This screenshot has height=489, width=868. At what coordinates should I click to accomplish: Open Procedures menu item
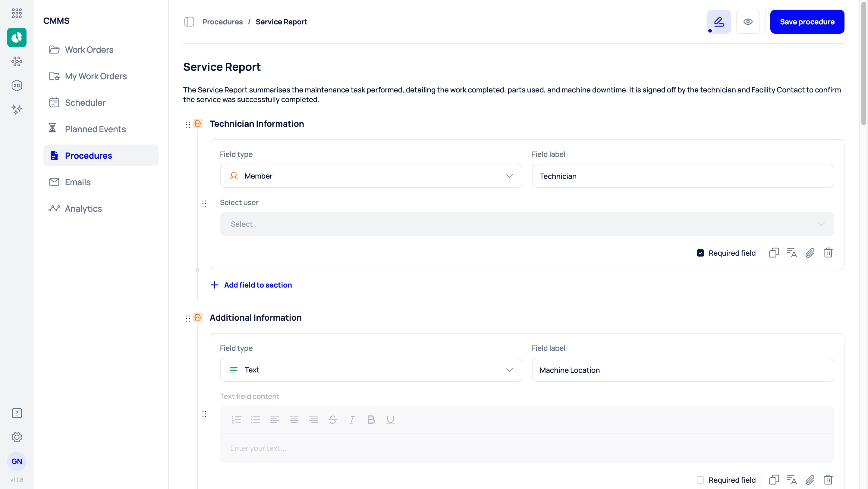click(x=101, y=155)
